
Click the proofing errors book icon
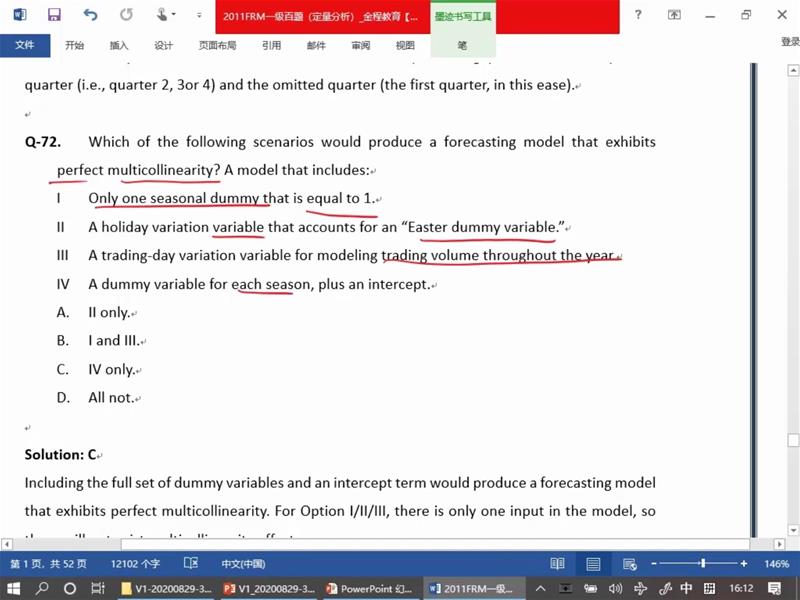click(x=191, y=563)
